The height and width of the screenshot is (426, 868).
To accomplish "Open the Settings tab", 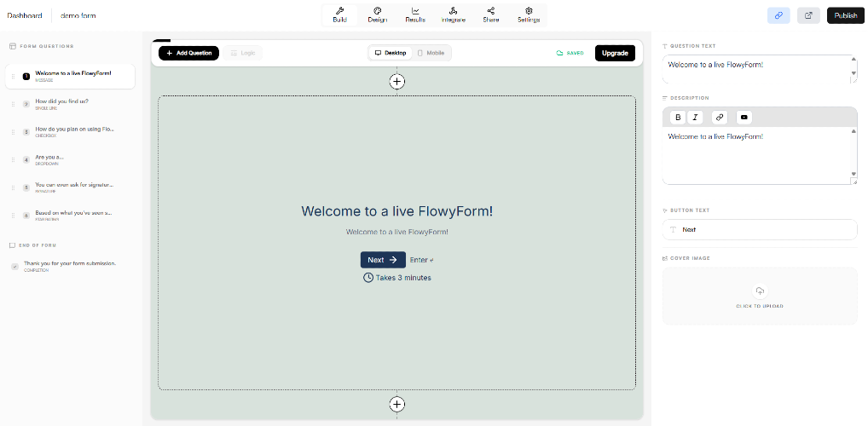I will tap(529, 15).
